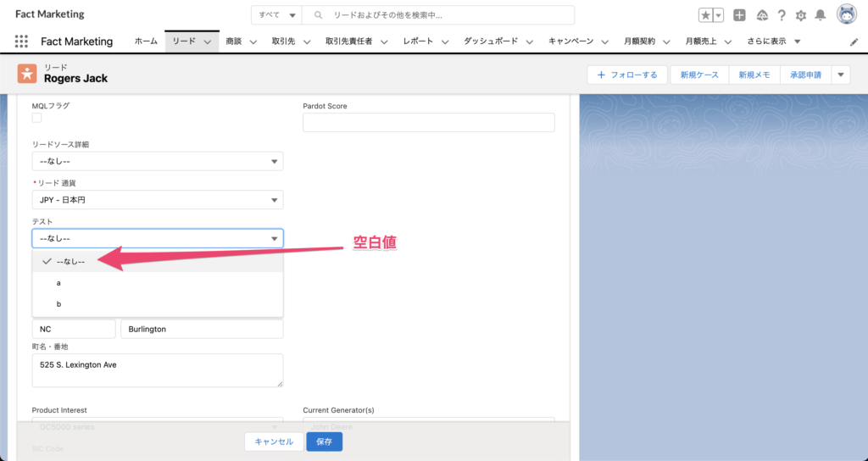Click the Burlington city input field

(x=202, y=329)
